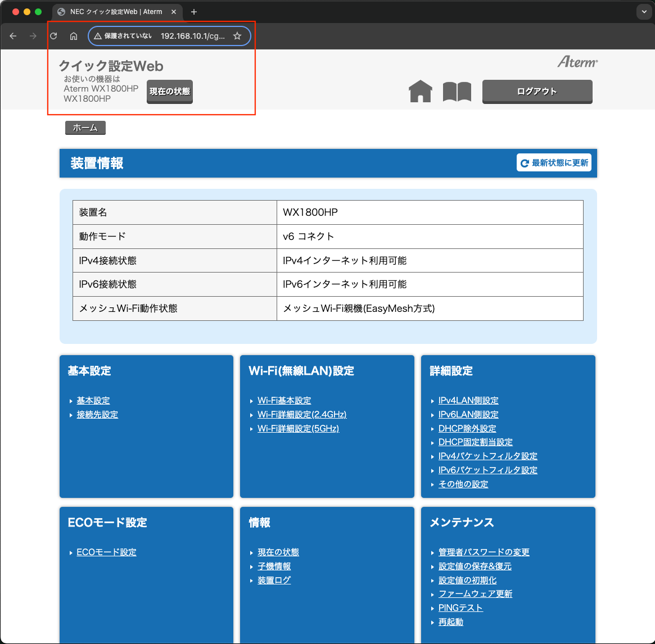Open その他の設定 link
The image size is (655, 644).
click(x=463, y=484)
